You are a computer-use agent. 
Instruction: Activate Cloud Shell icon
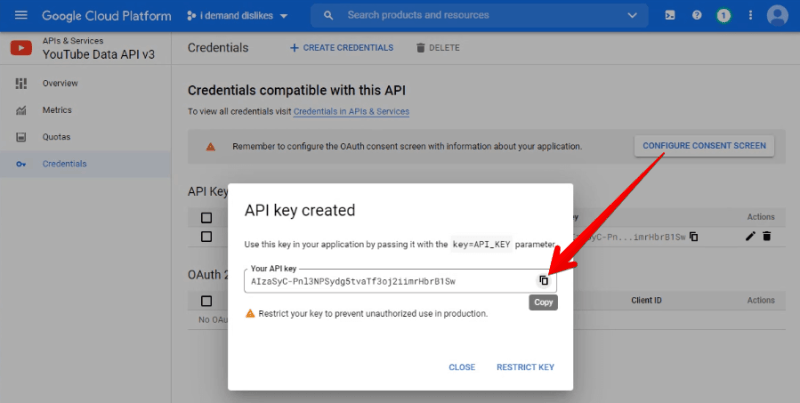[670, 15]
